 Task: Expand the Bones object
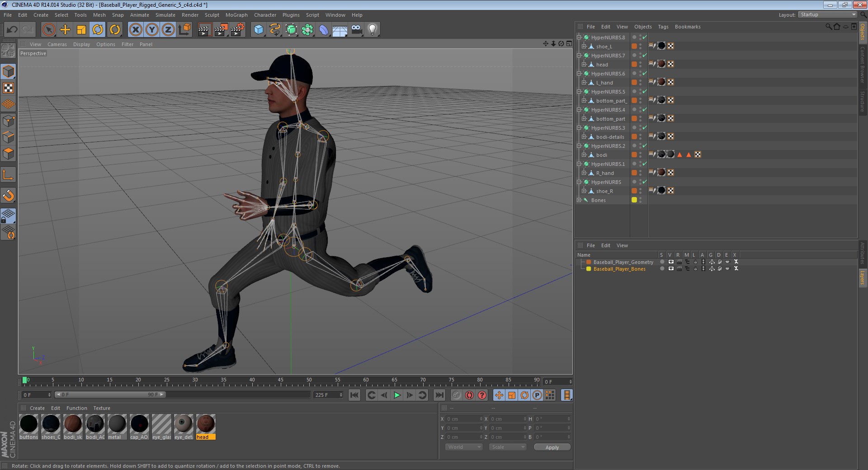(x=579, y=200)
